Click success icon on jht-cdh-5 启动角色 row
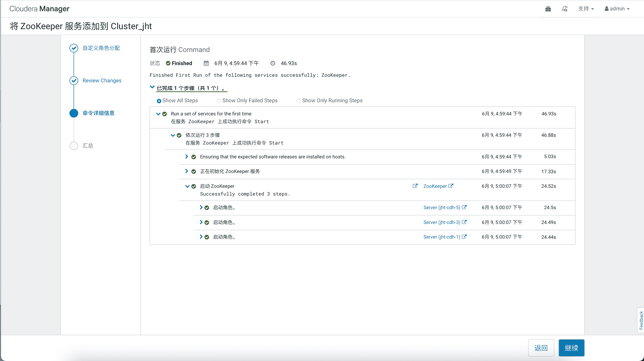This screenshot has height=361, width=644. tap(207, 208)
